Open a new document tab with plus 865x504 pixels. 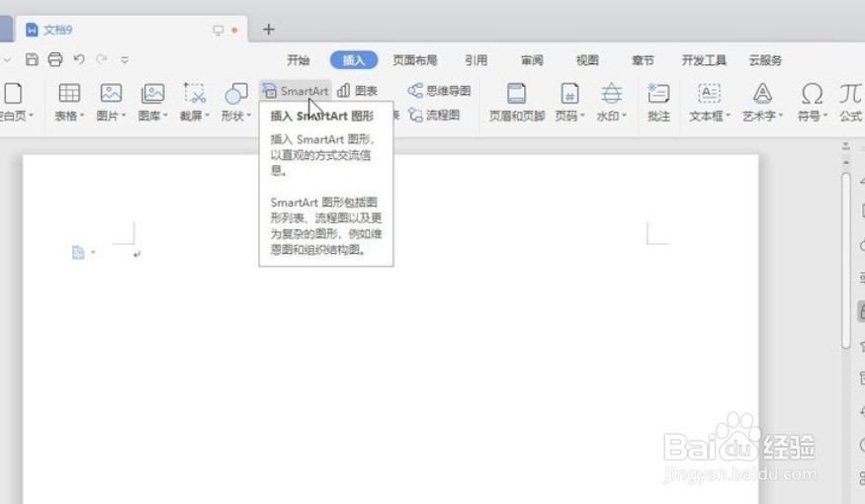tap(269, 30)
